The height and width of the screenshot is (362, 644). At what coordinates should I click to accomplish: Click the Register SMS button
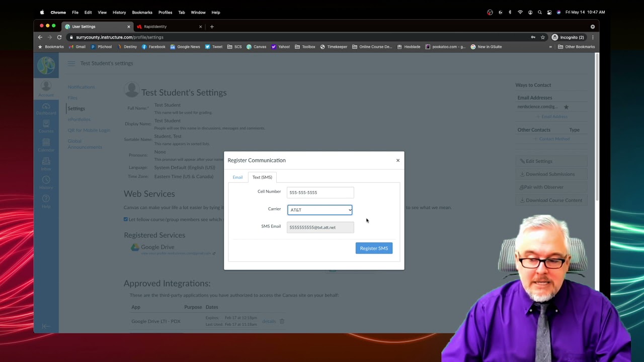point(374,248)
